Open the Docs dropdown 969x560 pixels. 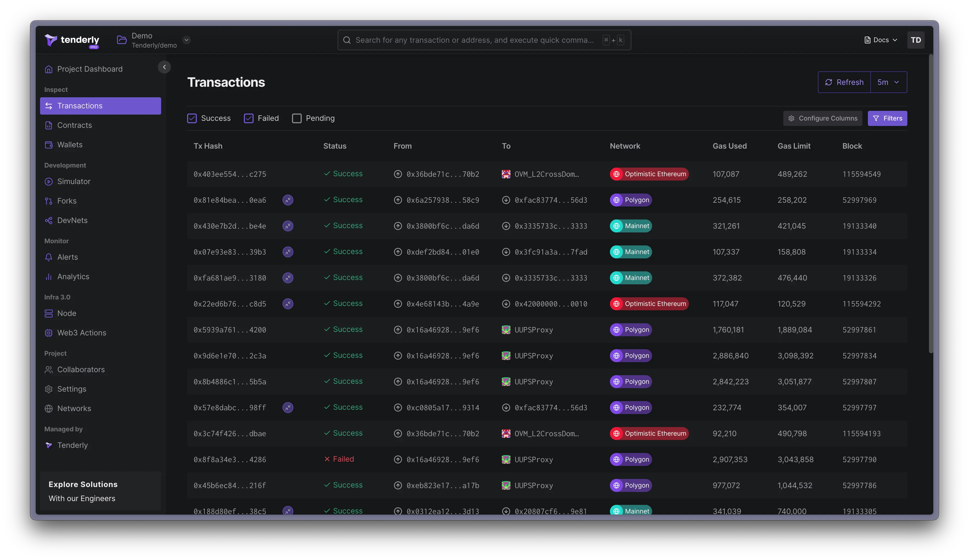click(x=881, y=40)
